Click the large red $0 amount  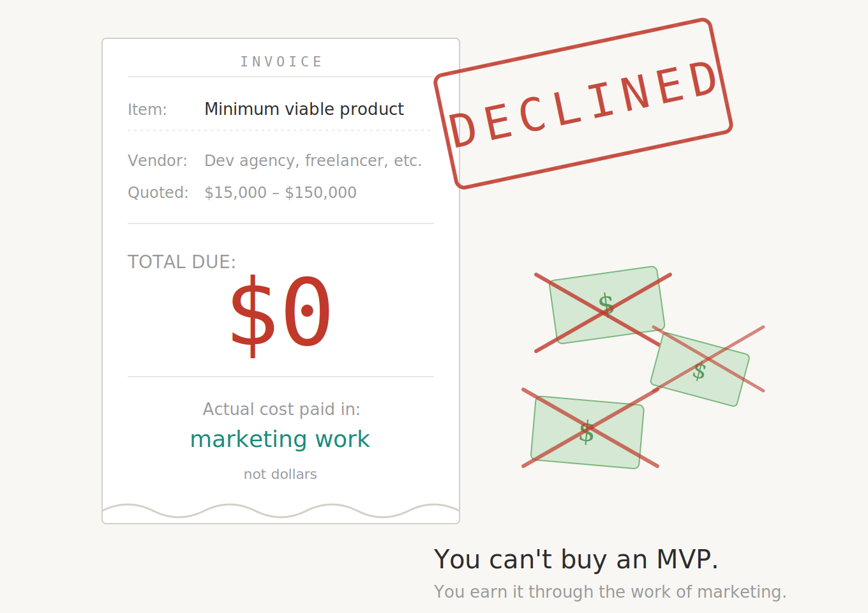click(x=281, y=313)
